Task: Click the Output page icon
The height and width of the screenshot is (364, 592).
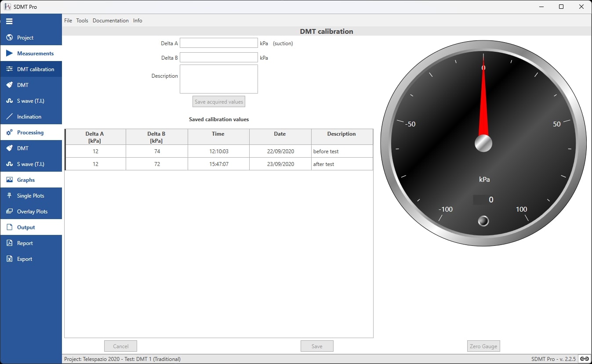Action: 9,227
